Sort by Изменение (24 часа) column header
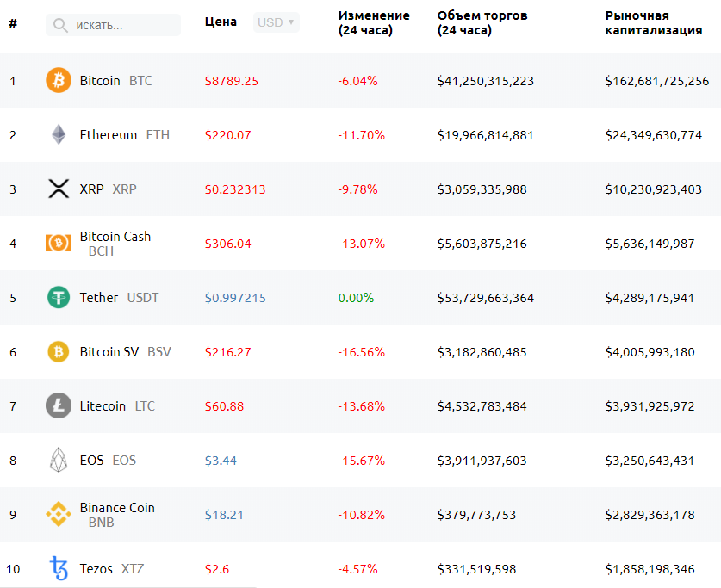The width and height of the screenshot is (721, 588). pos(374,22)
